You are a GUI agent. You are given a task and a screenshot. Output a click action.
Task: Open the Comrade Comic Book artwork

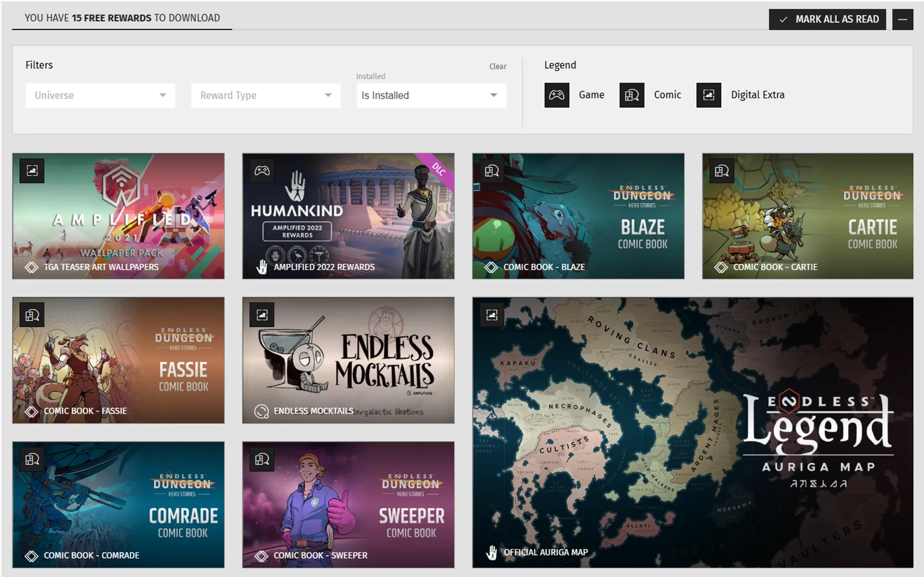point(118,505)
